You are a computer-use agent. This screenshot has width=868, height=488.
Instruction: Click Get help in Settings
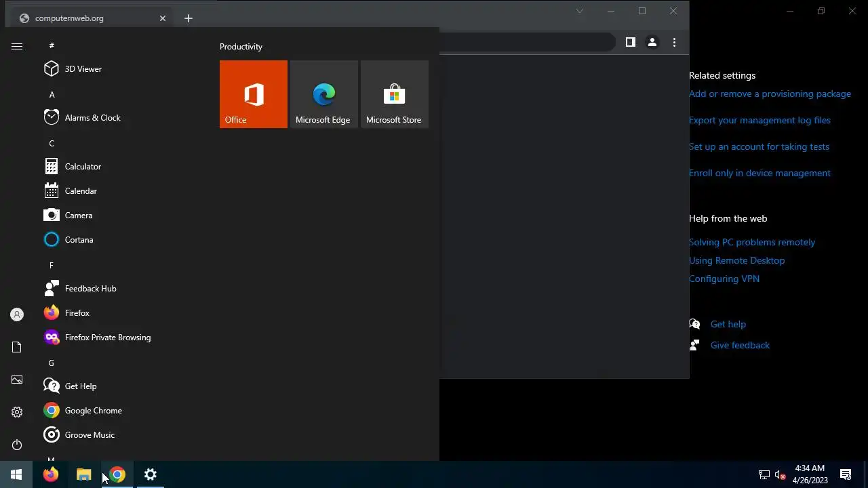tap(728, 325)
